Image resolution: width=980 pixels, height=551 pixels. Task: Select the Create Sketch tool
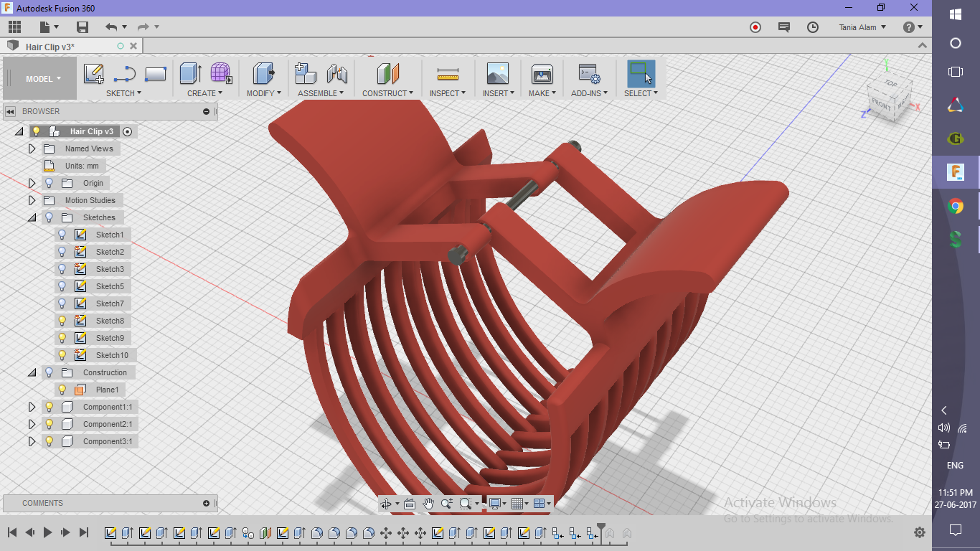(x=94, y=73)
